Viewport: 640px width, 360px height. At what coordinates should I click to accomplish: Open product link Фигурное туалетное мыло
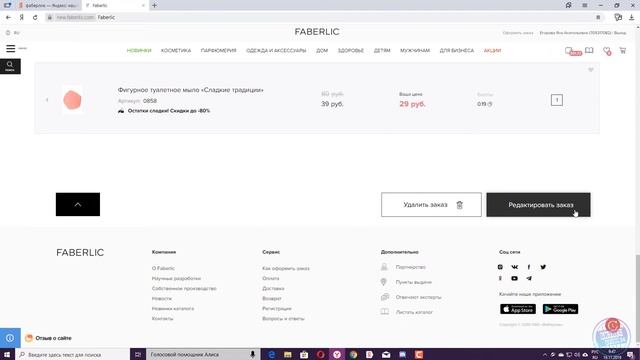click(x=191, y=90)
